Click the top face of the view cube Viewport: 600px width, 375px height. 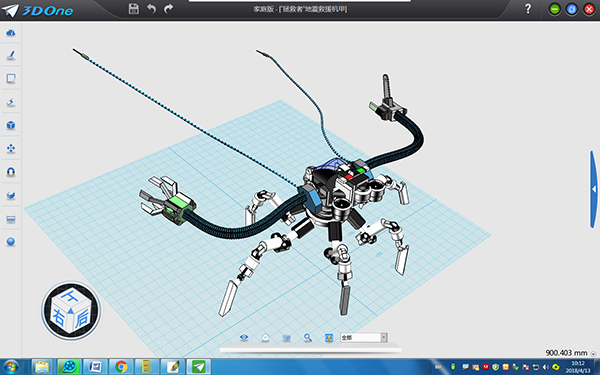71,297
